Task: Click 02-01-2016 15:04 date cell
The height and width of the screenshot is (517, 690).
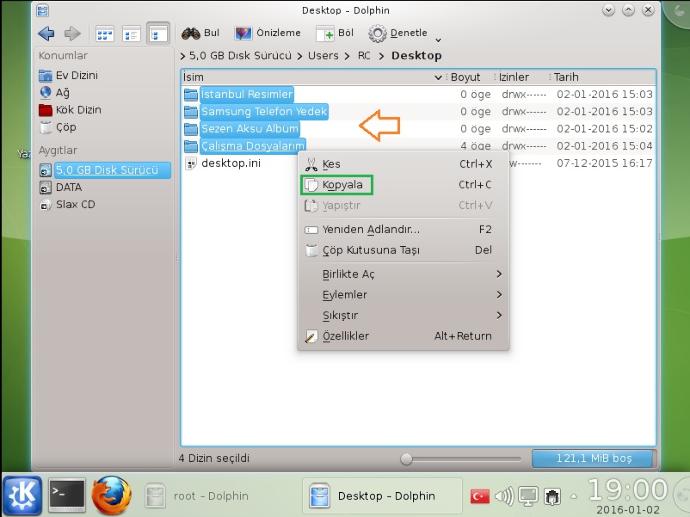Action: click(604, 146)
